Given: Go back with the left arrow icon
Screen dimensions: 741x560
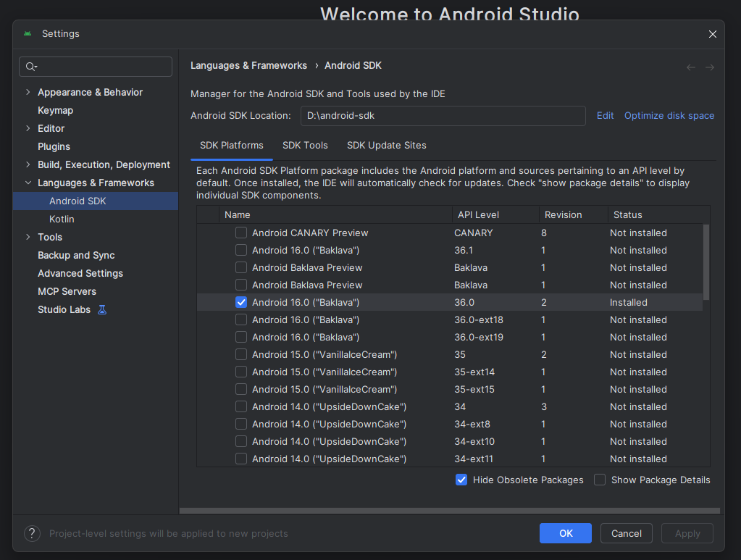Looking at the screenshot, I should (x=691, y=67).
